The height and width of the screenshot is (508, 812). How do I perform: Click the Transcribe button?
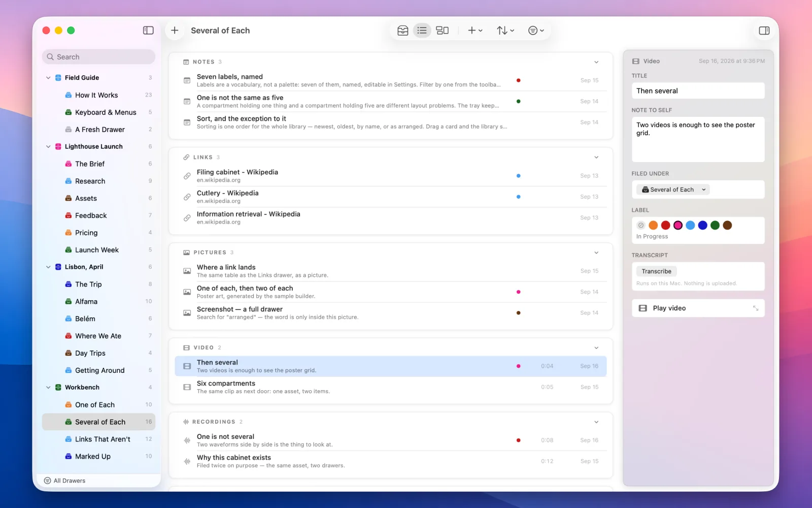click(x=656, y=271)
